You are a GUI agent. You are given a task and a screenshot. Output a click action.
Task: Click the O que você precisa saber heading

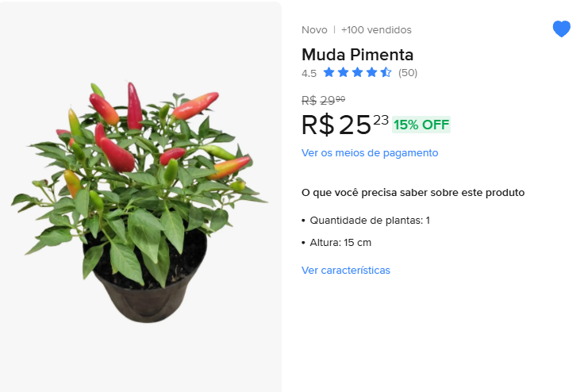413,193
